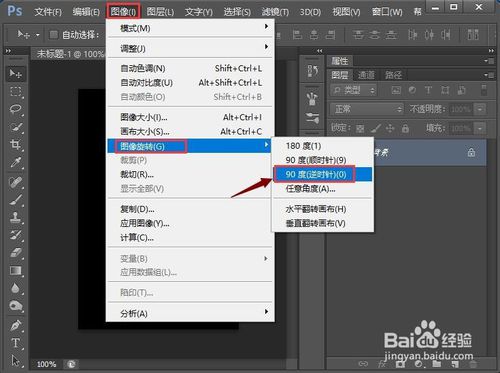Viewport: 500px width, 373px height.
Task: Click the adjustment layer filter icon
Action: pos(412,90)
